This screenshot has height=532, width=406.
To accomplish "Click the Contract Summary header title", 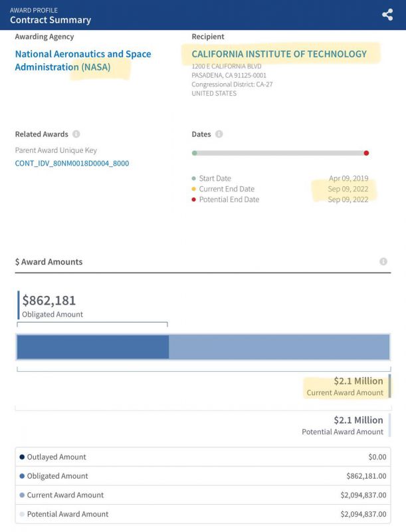I will point(51,20).
